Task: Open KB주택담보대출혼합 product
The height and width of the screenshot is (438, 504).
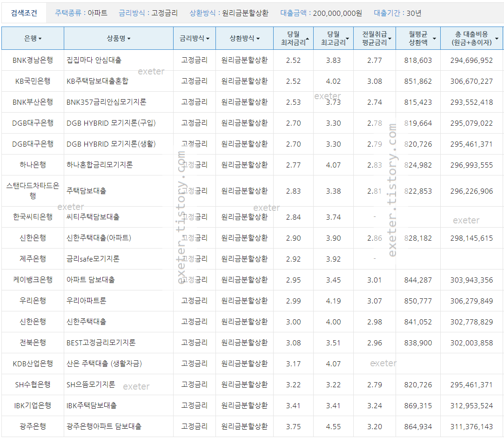Action: (97, 81)
